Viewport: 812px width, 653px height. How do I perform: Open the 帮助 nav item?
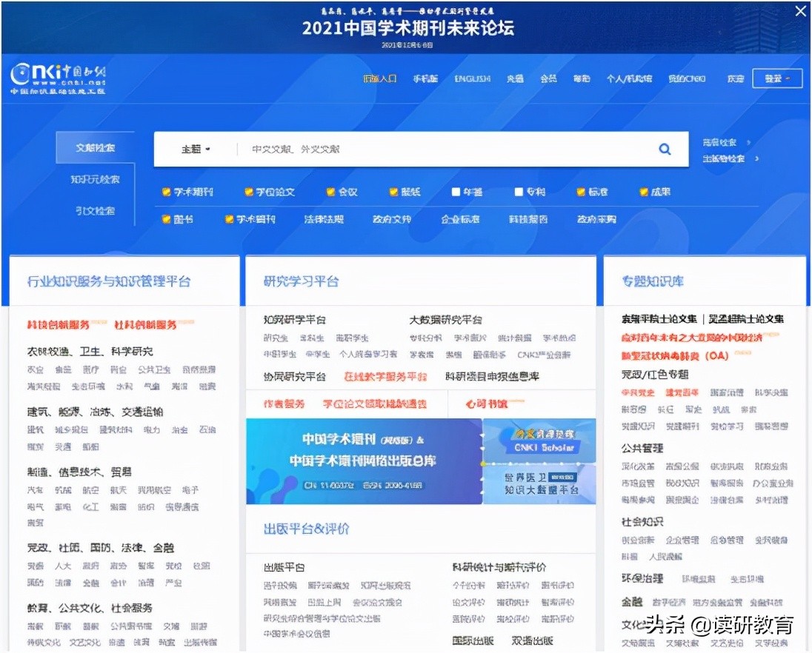(582, 78)
